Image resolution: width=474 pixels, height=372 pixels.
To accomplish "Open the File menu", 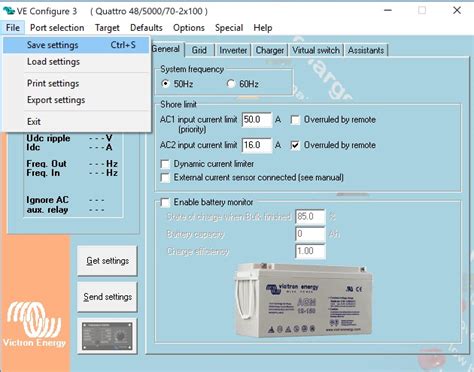I will [x=13, y=28].
